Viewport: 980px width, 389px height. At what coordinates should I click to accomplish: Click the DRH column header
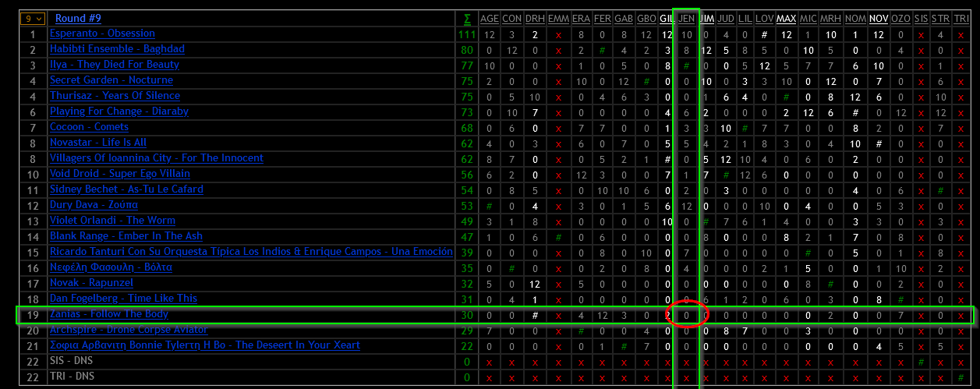[x=535, y=18]
